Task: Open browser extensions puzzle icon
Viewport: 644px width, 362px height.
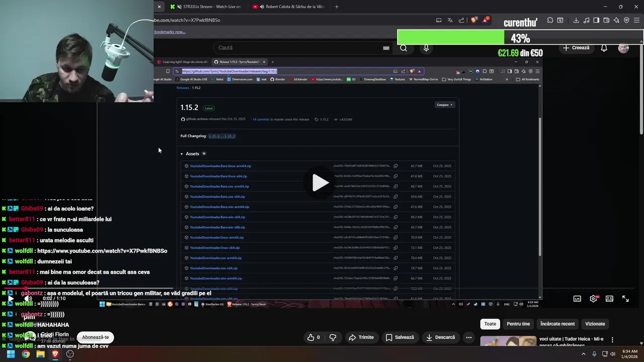Action: pos(550,20)
